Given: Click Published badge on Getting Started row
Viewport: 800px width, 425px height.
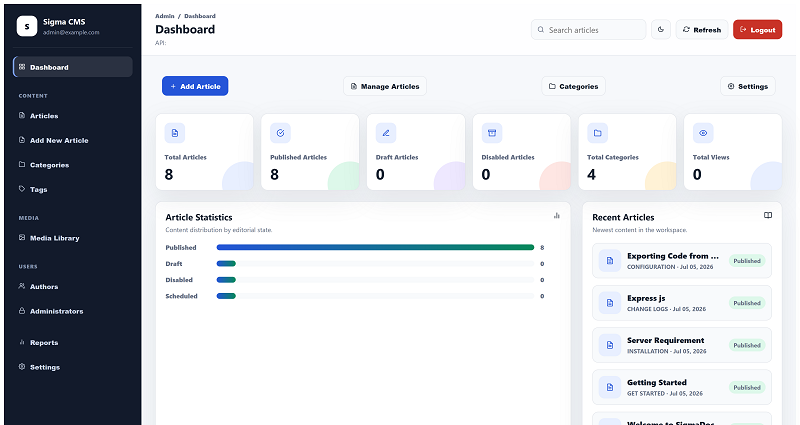Looking at the screenshot, I should pos(747,387).
